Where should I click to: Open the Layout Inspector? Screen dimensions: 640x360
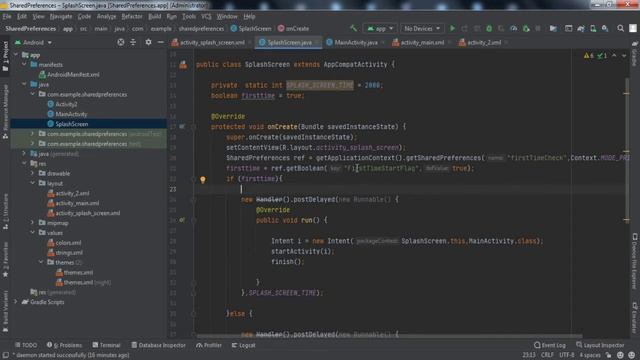[x=600, y=345]
